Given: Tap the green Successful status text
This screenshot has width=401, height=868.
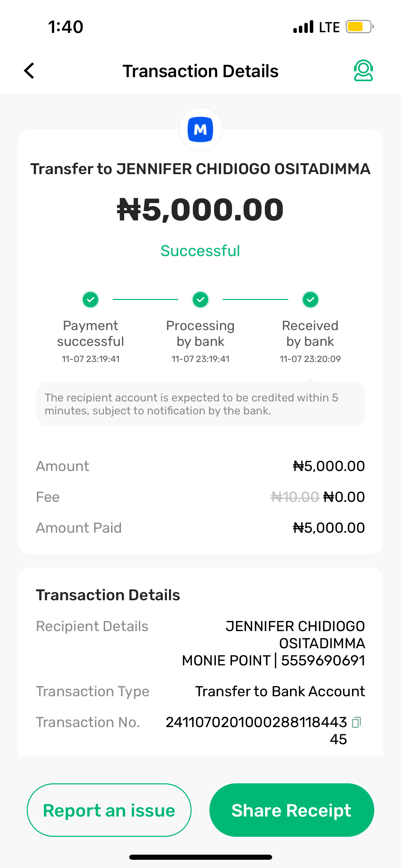Looking at the screenshot, I should pyautogui.click(x=200, y=251).
